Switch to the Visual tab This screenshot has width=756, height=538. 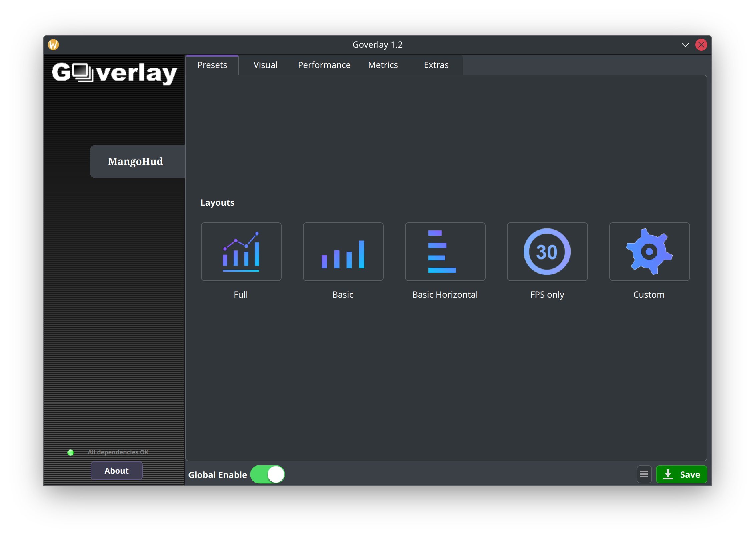tap(265, 65)
